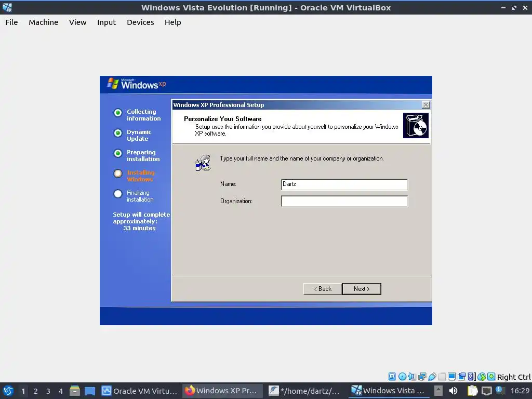Click the hard disk activity indicator icon

[x=392, y=376]
